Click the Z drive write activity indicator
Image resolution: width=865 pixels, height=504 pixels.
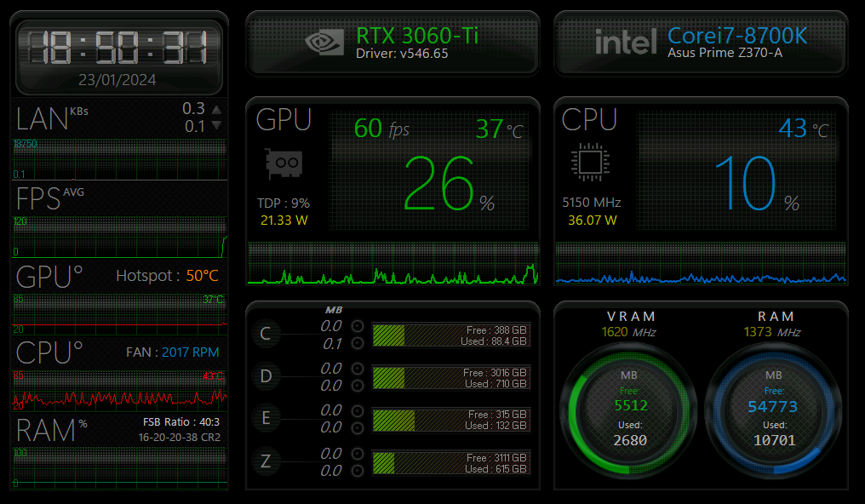pos(358,470)
